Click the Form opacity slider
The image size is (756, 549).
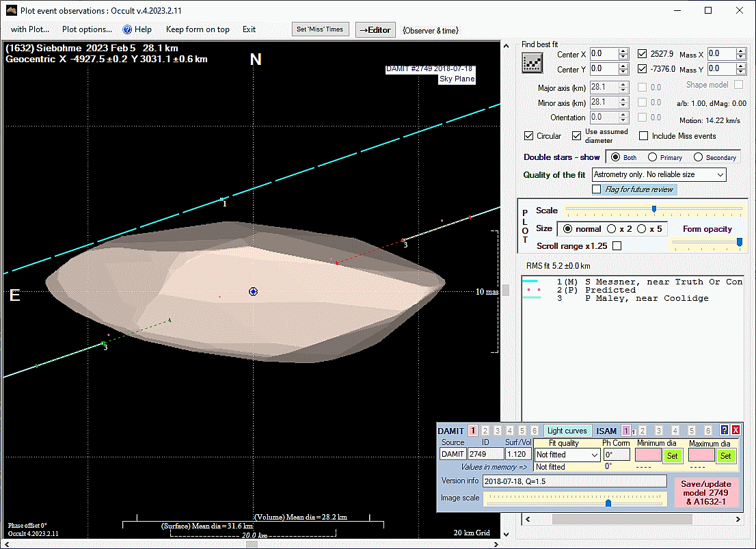pyautogui.click(x=707, y=241)
